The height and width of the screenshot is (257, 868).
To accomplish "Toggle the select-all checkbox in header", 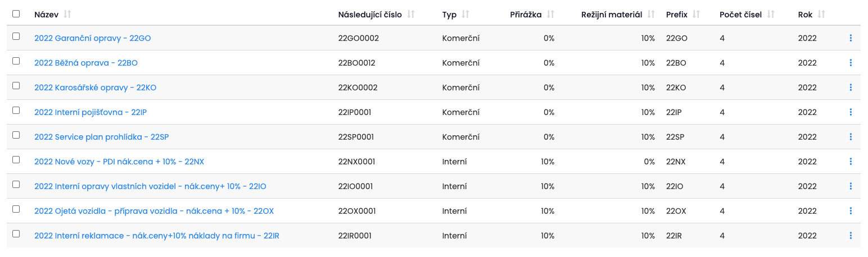I will point(16,14).
